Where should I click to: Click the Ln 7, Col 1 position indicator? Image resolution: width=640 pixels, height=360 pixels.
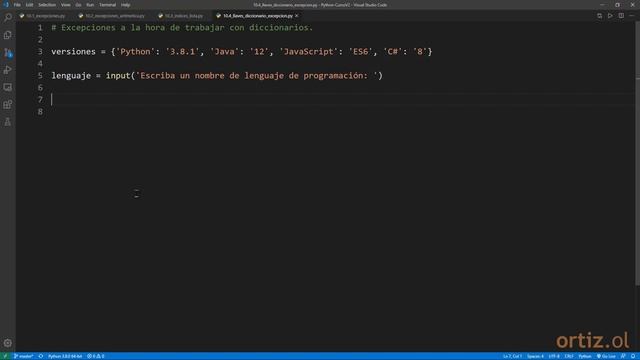(512, 356)
